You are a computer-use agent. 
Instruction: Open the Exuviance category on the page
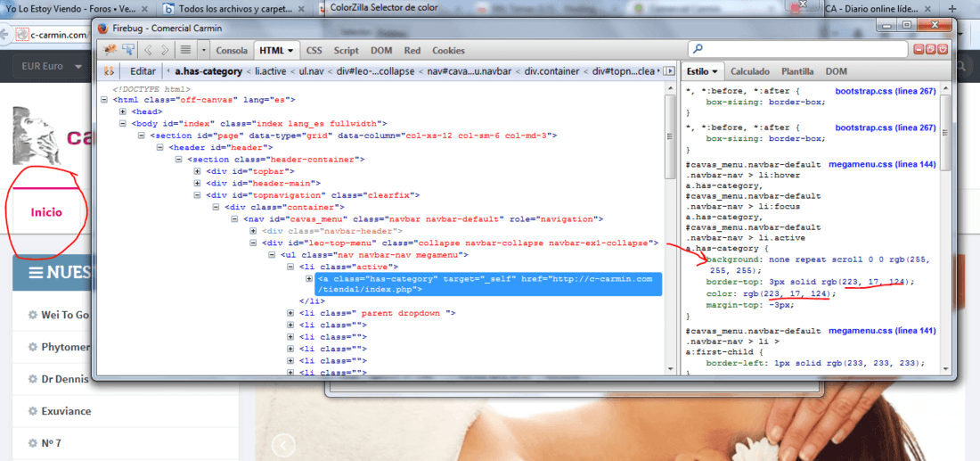pos(66,411)
